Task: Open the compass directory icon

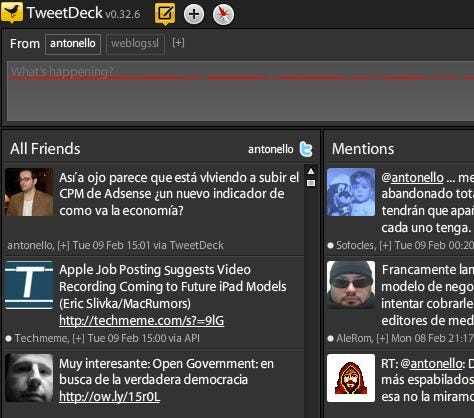Action: point(223,14)
